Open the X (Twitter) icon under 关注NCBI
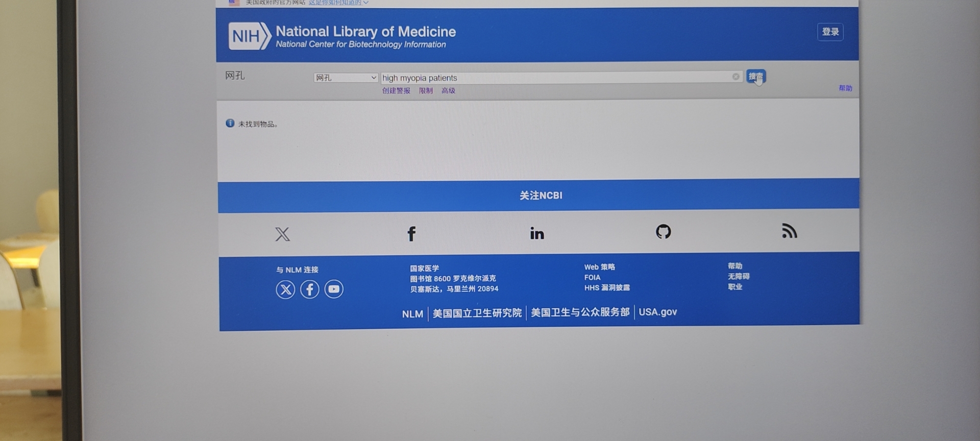 (x=282, y=234)
